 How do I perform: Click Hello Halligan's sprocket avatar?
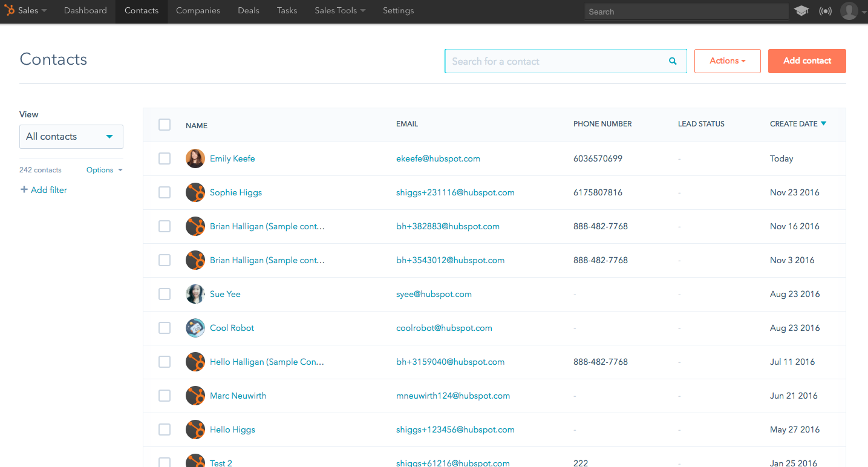195,362
